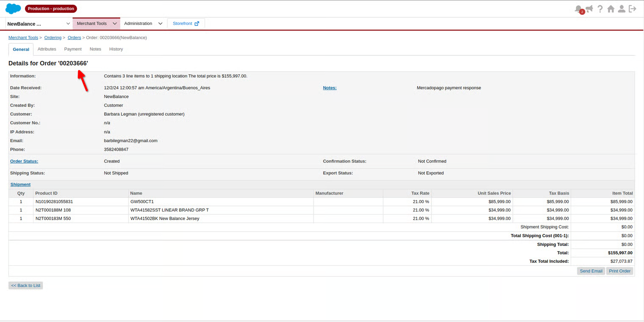Open help via the question mark icon
Image resolution: width=644 pixels, height=322 pixels.
(600, 9)
